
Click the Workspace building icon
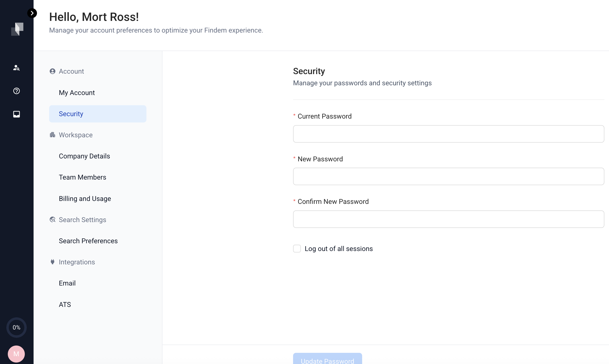pos(52,135)
